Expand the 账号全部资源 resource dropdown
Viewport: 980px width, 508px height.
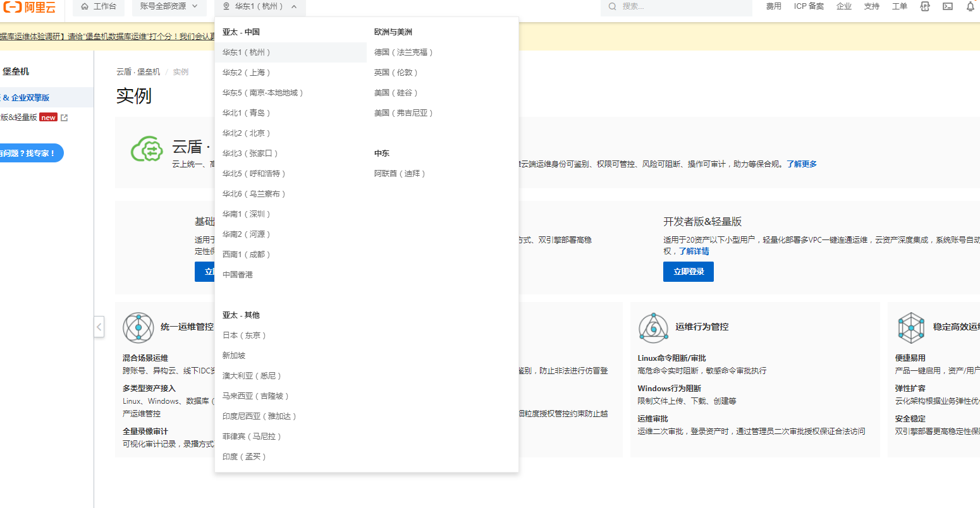point(169,6)
